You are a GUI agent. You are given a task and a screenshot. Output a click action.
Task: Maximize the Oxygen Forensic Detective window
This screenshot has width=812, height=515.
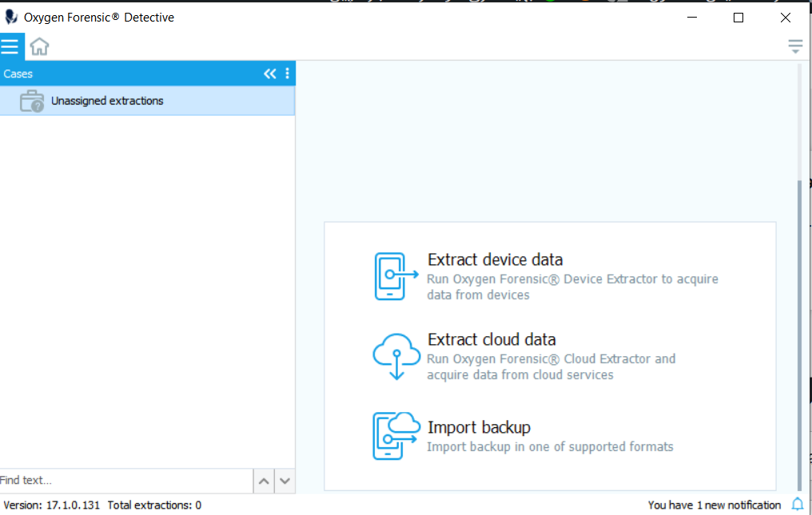[x=738, y=18]
